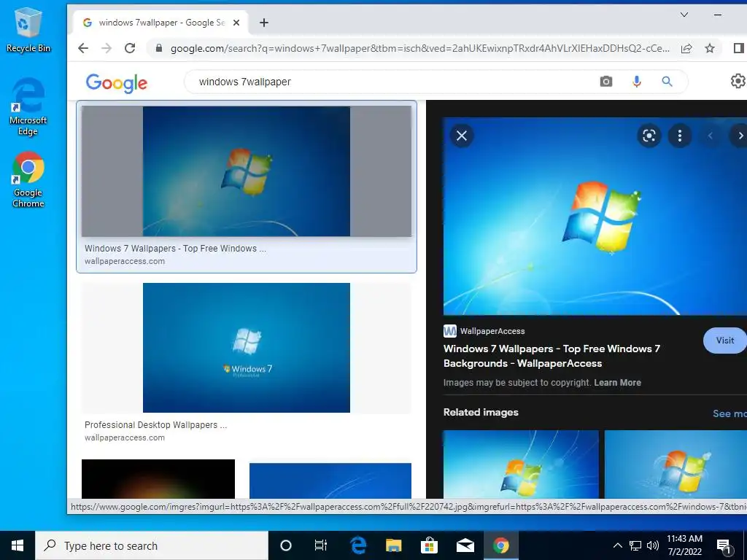Open the large preview wallpaper image

click(x=595, y=216)
